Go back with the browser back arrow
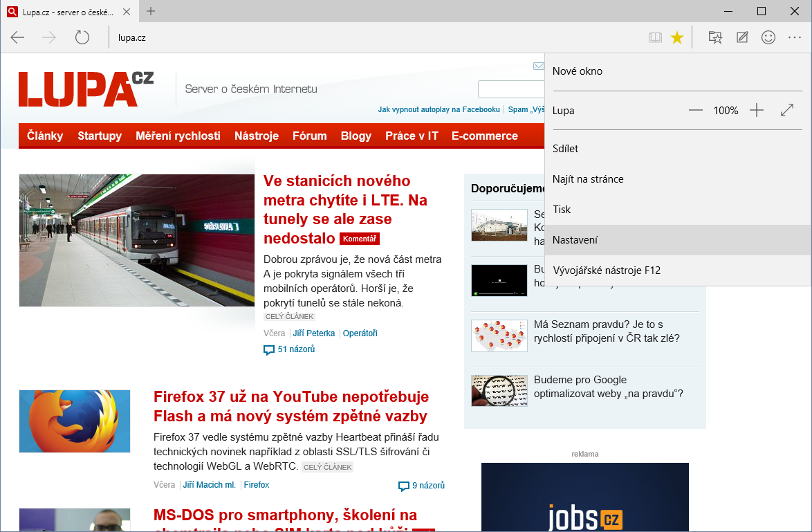 click(x=17, y=37)
